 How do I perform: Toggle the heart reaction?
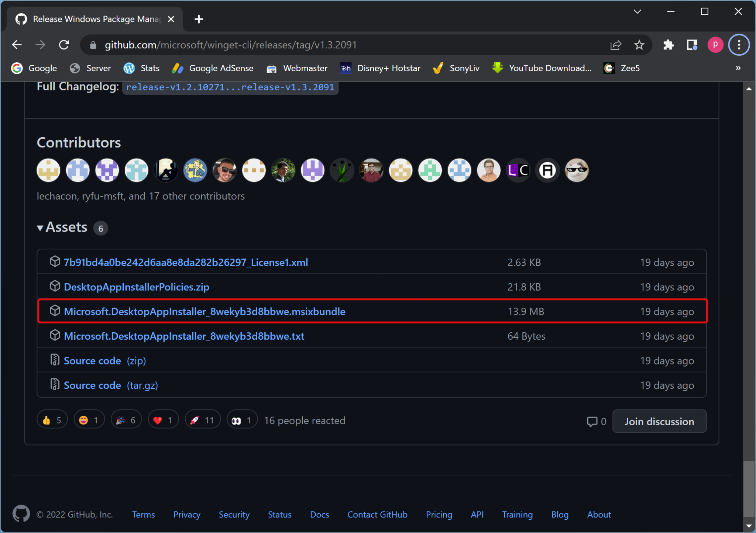pos(163,420)
